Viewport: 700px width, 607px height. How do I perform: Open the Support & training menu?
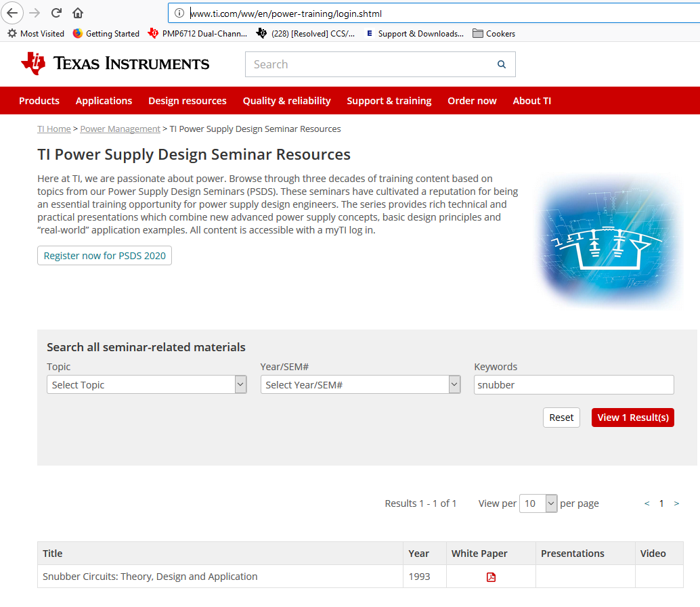click(x=389, y=101)
